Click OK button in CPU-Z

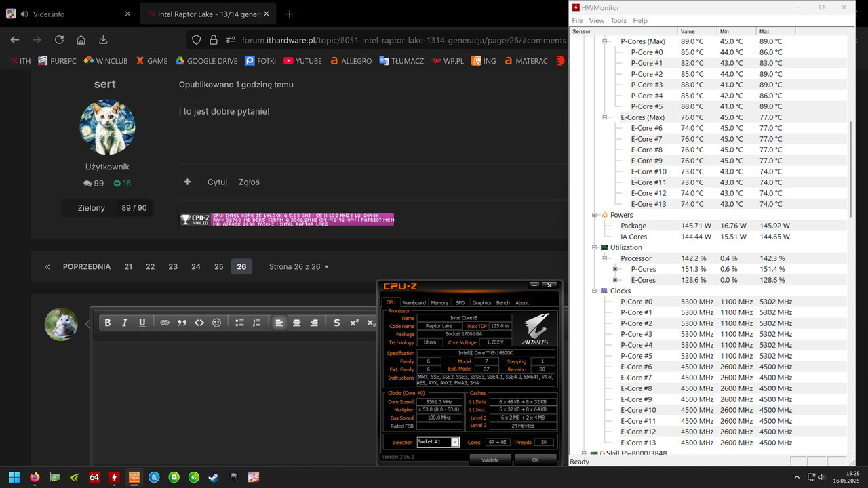pyautogui.click(x=535, y=460)
